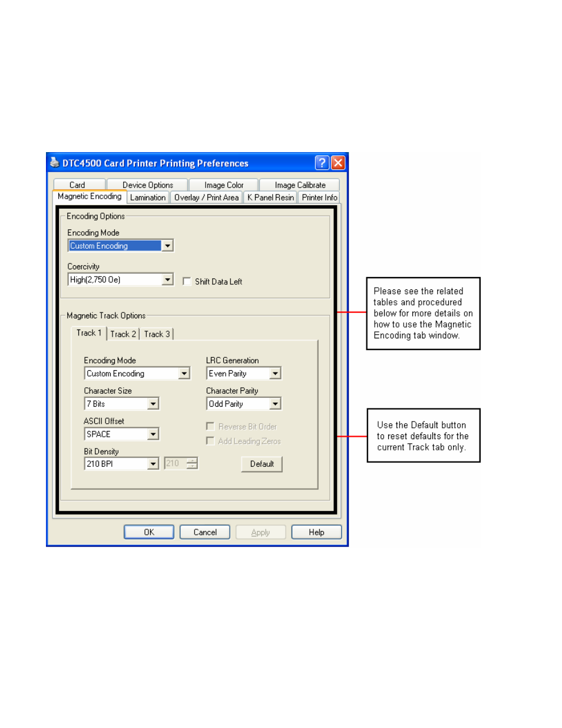Open the Overlay / Print Area tab
Viewport: 562px width, 728px height.
(206, 197)
